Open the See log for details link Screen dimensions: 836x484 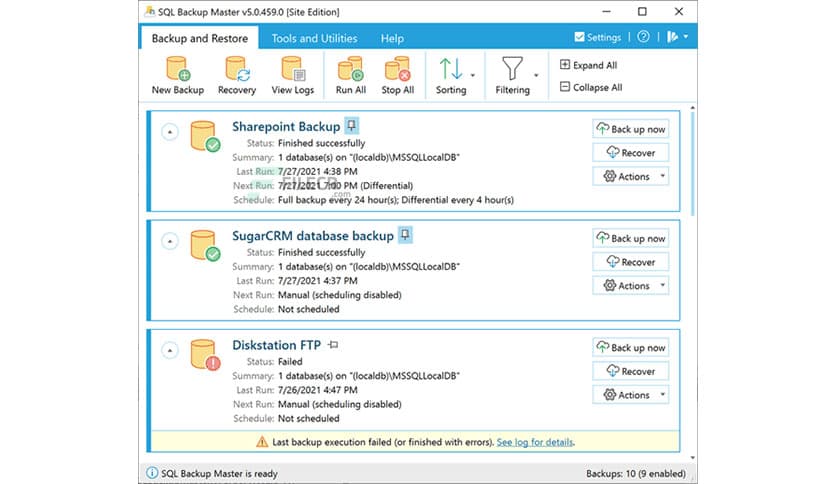535,442
